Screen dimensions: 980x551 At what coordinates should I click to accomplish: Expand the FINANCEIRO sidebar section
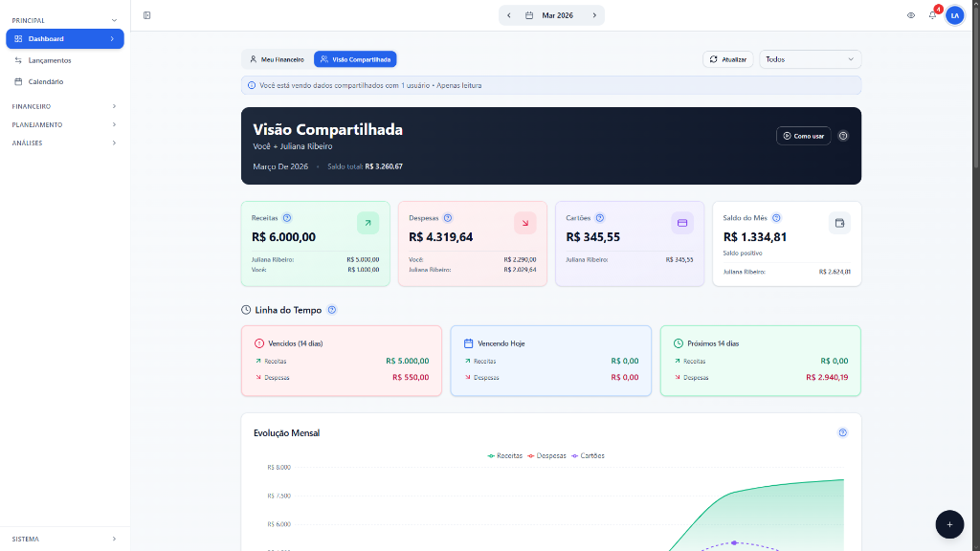click(x=65, y=107)
